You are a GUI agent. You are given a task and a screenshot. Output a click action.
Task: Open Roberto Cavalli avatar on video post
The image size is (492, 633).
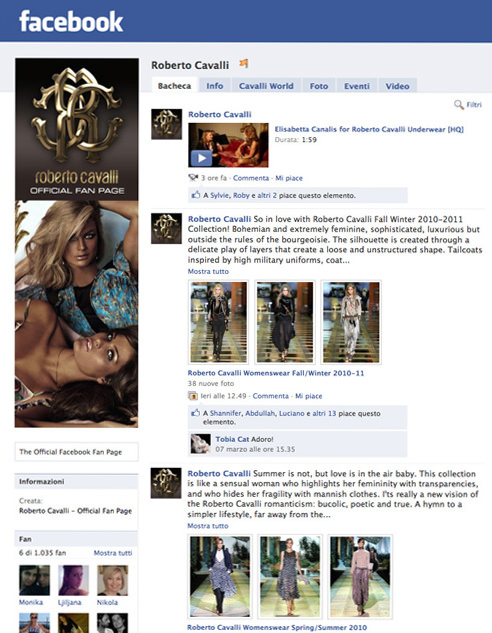pos(166,124)
